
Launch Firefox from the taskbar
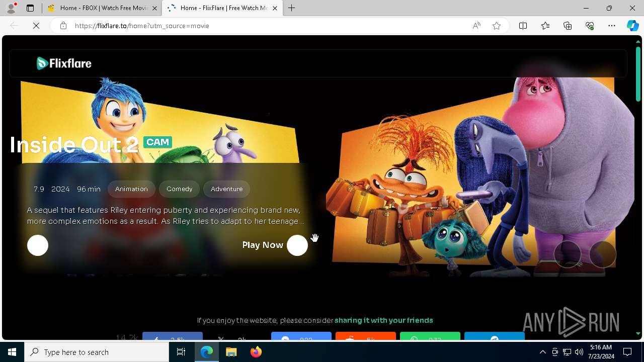(256, 352)
